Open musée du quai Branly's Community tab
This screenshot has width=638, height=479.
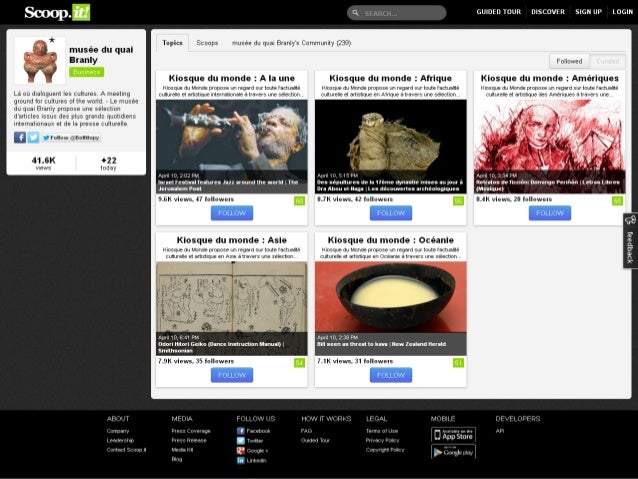click(291, 43)
